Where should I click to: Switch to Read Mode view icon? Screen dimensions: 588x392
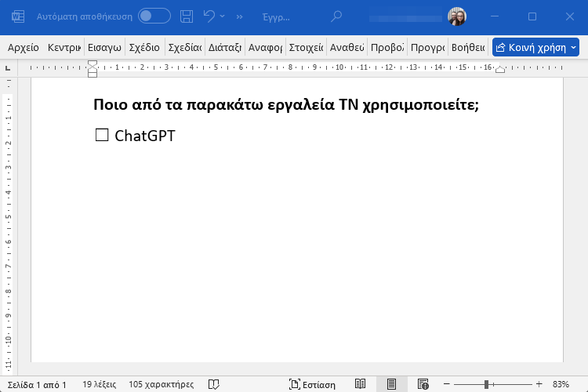tap(360, 384)
